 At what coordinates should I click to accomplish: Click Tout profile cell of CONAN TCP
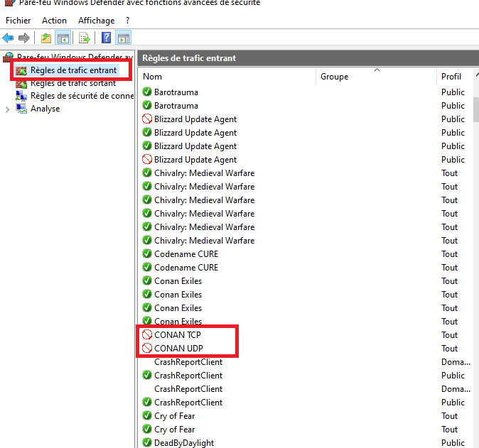pyautogui.click(x=449, y=335)
